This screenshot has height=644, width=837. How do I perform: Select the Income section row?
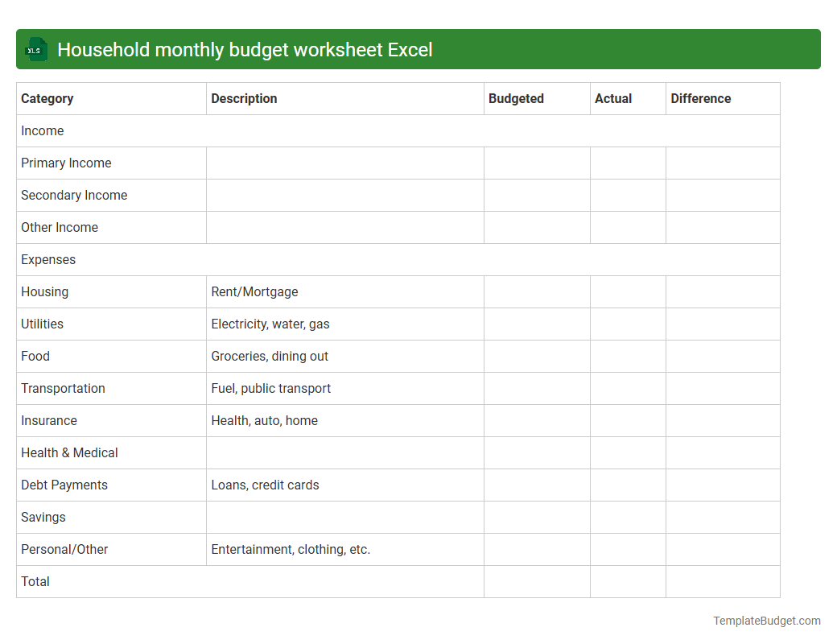pyautogui.click(x=43, y=130)
